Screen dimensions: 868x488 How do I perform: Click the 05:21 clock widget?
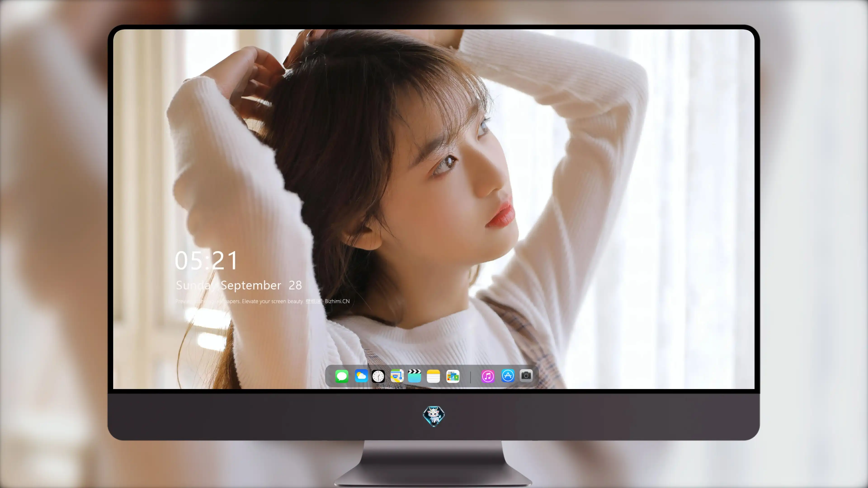[x=206, y=261]
